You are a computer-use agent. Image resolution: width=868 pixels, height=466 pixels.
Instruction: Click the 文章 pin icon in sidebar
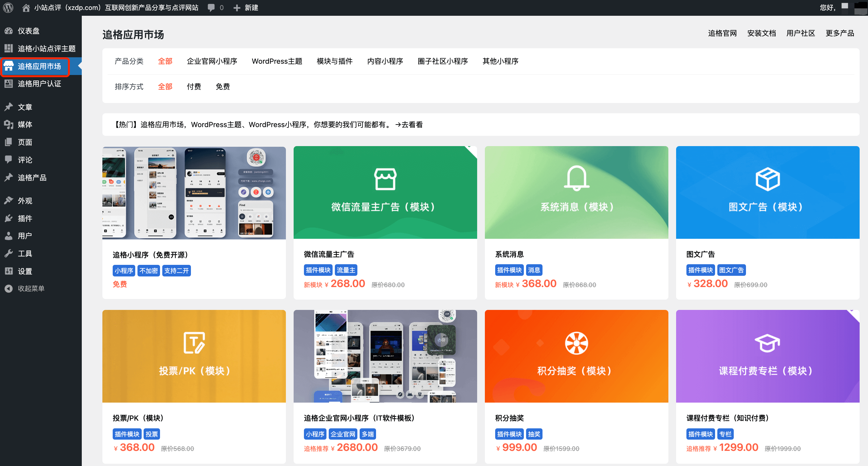click(x=9, y=107)
